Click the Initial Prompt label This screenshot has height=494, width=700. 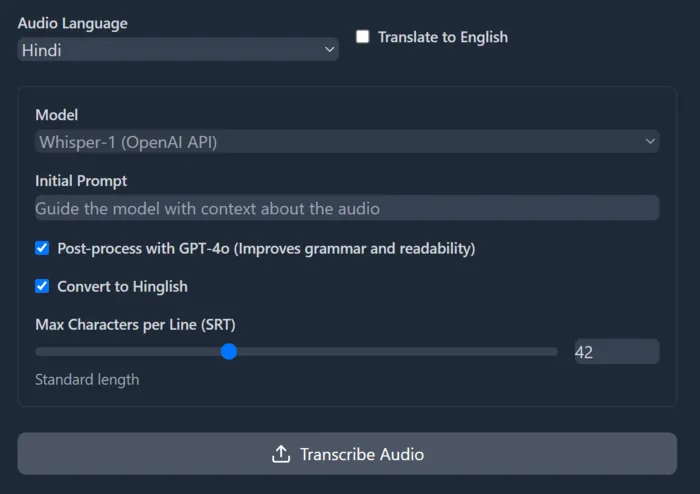[81, 181]
